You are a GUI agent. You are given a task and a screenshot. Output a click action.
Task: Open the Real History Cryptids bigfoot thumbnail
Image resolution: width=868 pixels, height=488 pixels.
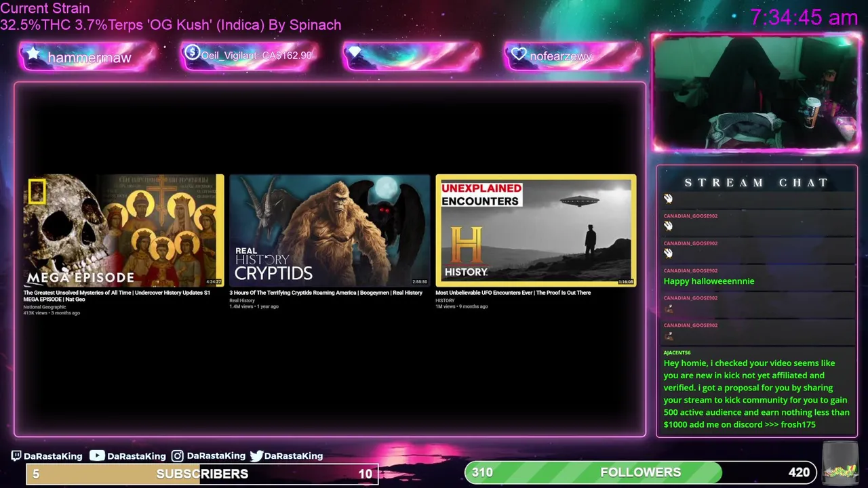tap(330, 230)
